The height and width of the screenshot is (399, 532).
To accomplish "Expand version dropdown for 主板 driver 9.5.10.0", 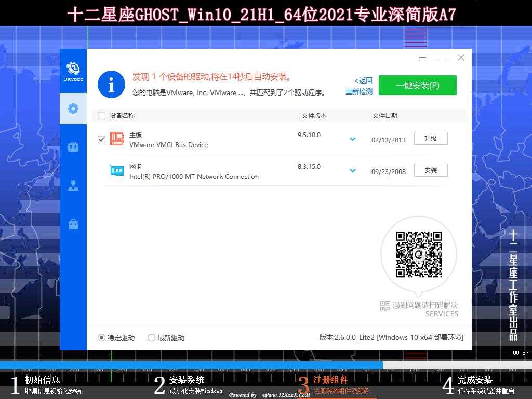I will click(x=353, y=139).
